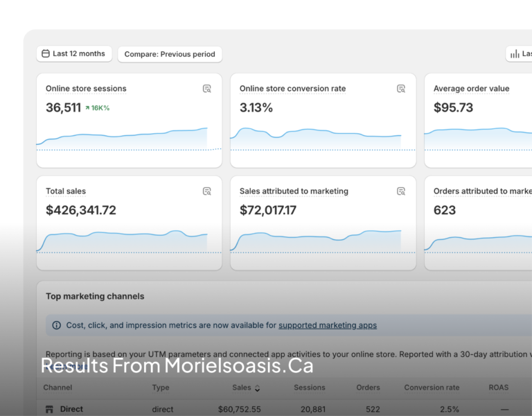Click the 16K% increase indicator
Image resolution: width=532 pixels, height=416 pixels.
pos(98,108)
